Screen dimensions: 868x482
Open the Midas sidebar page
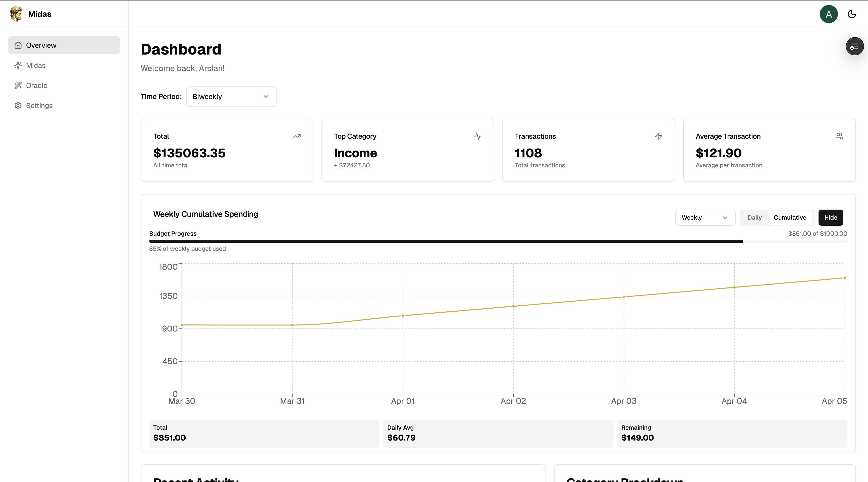(x=36, y=65)
